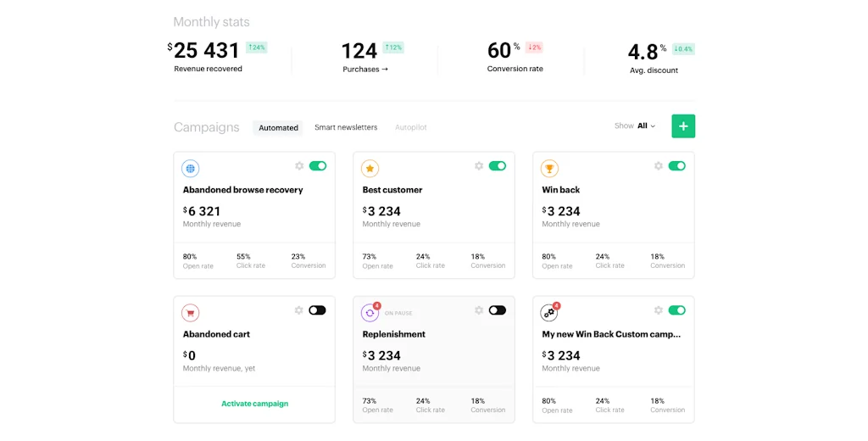Click star icon of Best customer campaign
Screen dimensions: 868x441
(x=370, y=169)
